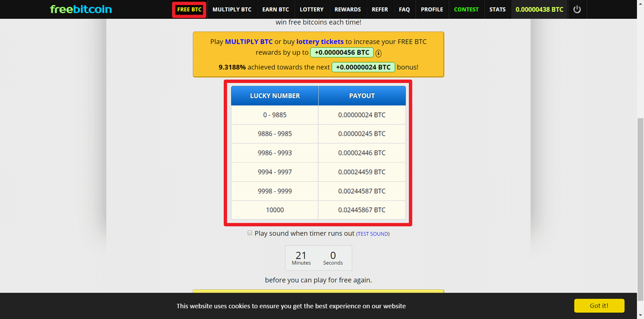644x319 pixels.
Task: Follow the lottery tickets link
Action: (320, 42)
